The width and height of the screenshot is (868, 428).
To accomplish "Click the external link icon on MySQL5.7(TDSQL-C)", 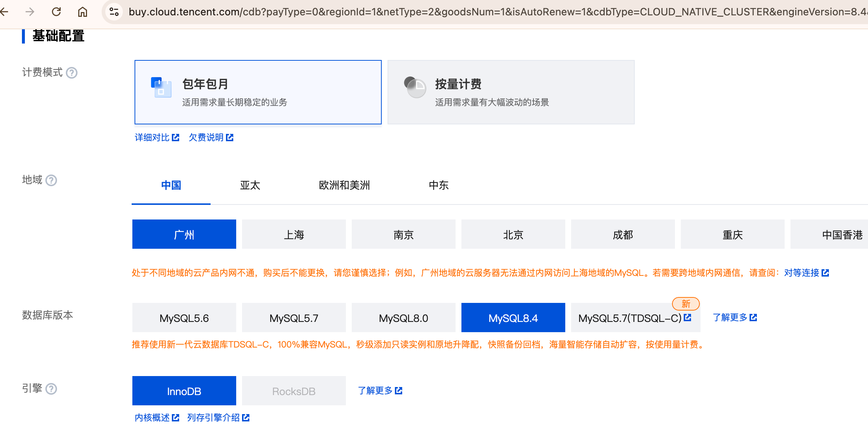I will pyautogui.click(x=688, y=318).
